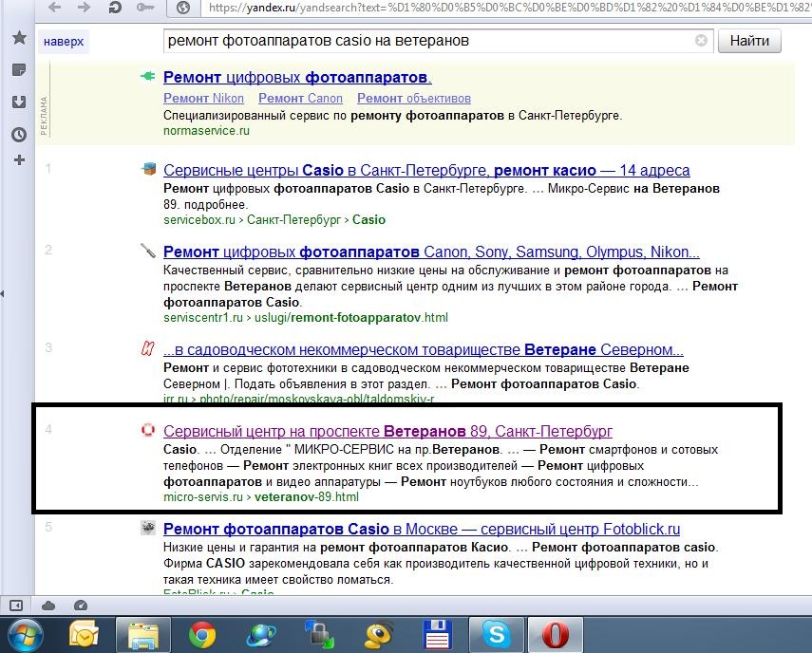Open the Notes panel icon in sidebar
The height and width of the screenshot is (653, 812).
point(19,70)
